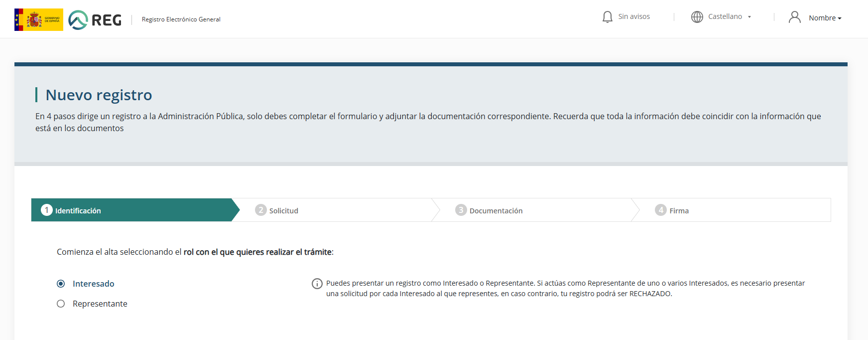Click the Sin avisos link
The width and height of the screenshot is (868, 340).
[634, 16]
